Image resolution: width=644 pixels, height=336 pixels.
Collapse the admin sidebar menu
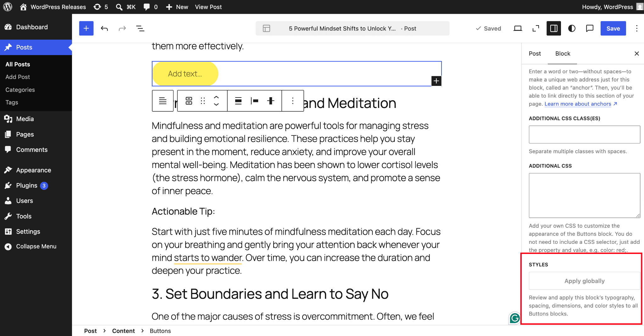(x=36, y=246)
